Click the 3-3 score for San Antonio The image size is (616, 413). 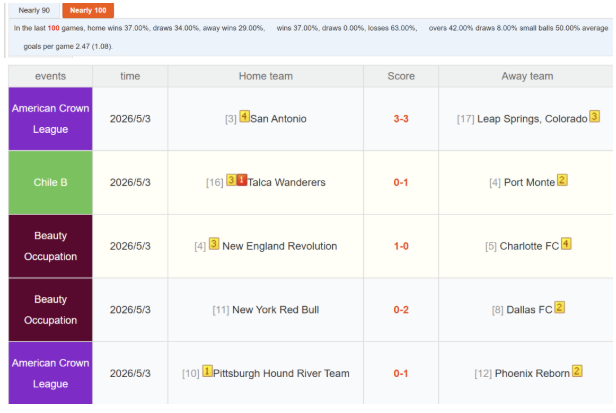401,119
